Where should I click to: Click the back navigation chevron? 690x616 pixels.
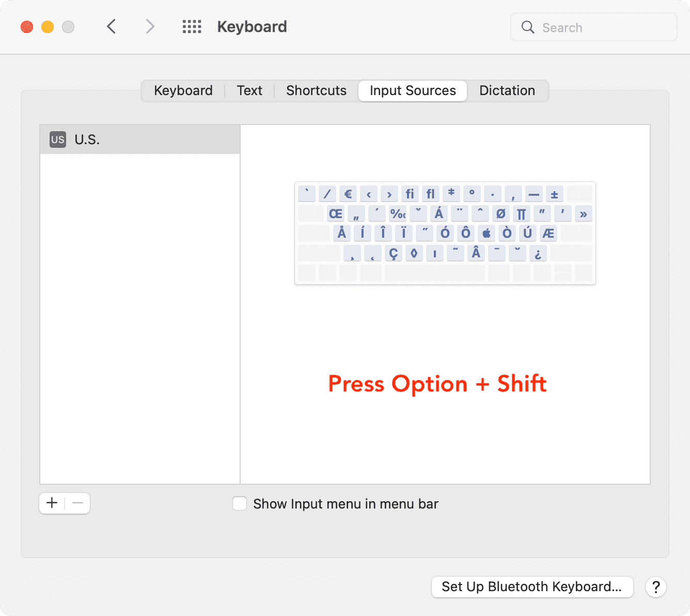(111, 26)
